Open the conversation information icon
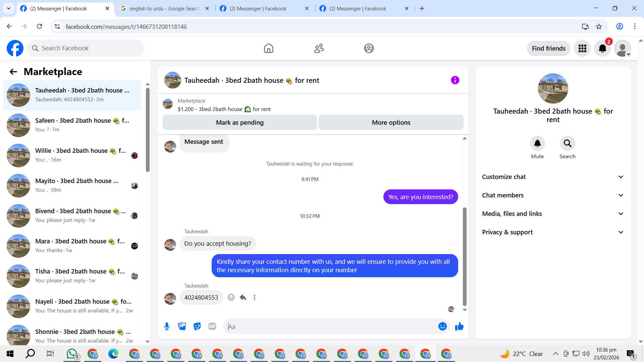This screenshot has width=644, height=362. click(455, 80)
